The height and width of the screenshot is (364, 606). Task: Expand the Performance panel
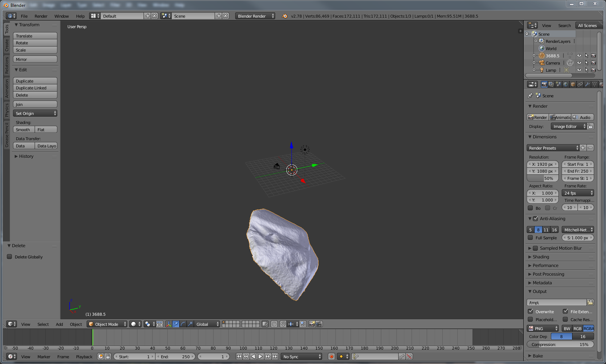[x=545, y=266]
